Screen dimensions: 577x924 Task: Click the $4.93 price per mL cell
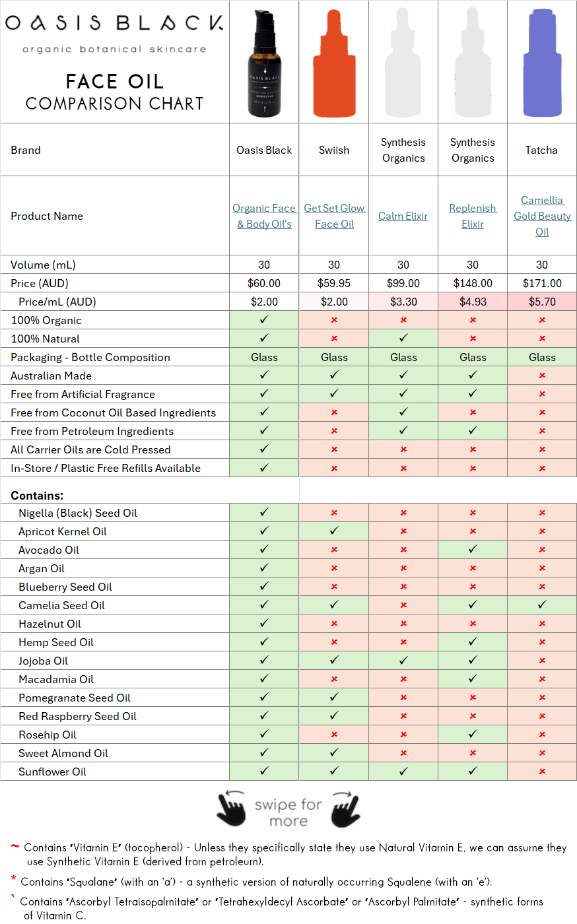[473, 302]
